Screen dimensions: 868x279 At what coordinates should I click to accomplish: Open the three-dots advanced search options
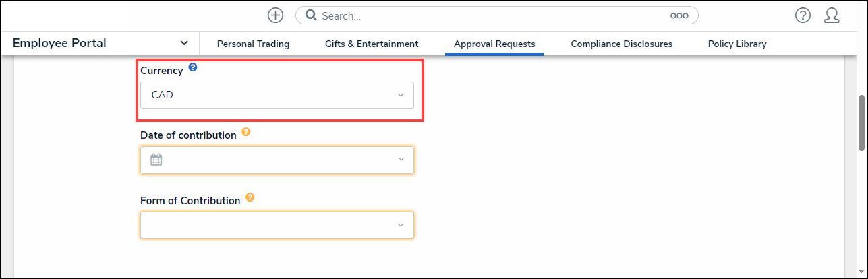coord(678,15)
